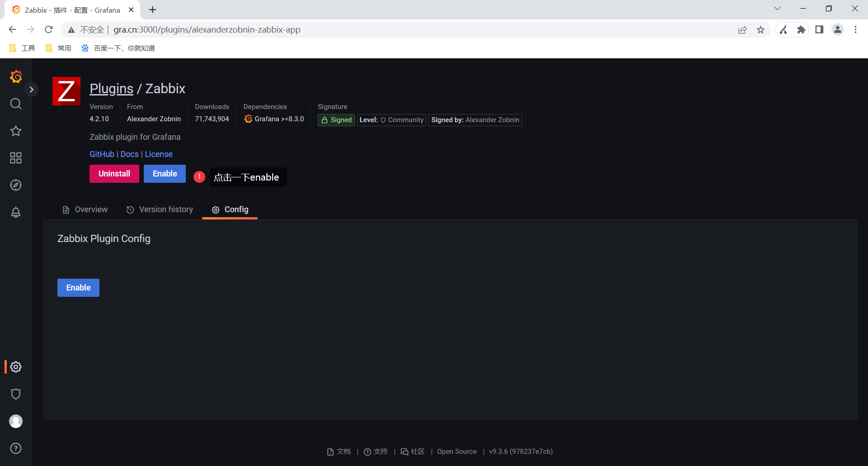Toggle the browser side panel icon
This screenshot has height=466, width=868.
point(819,30)
